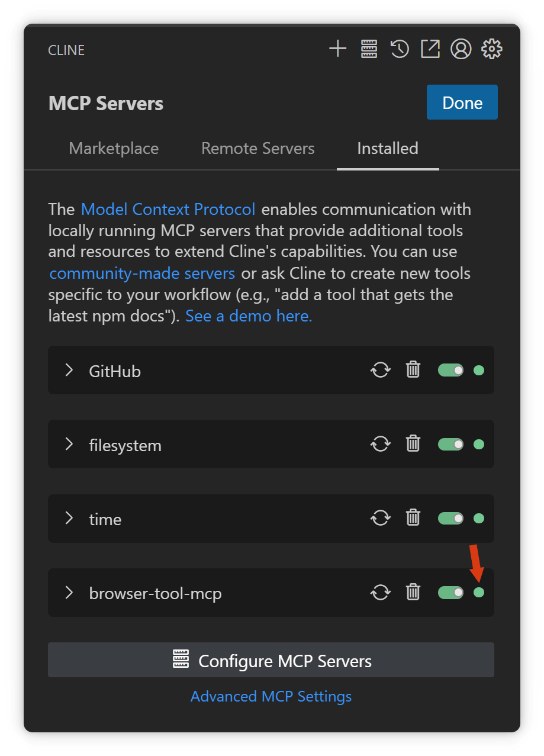Delete the time server via trash icon
The width and height of the screenshot is (544, 756).
(x=413, y=518)
